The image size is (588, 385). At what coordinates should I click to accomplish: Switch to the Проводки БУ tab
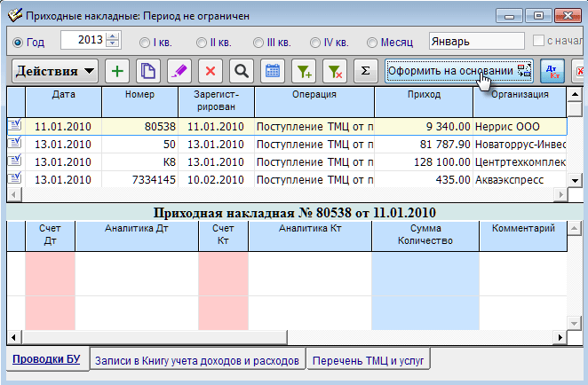46,359
